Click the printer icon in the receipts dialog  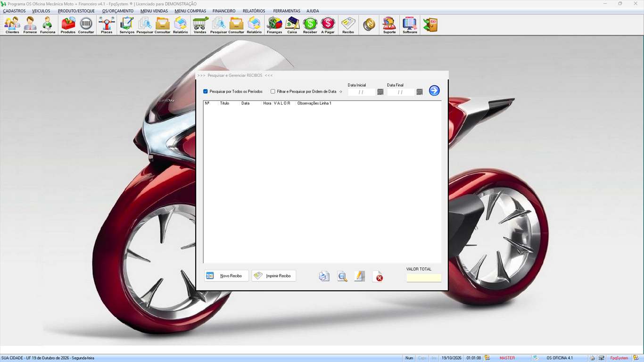(x=324, y=276)
